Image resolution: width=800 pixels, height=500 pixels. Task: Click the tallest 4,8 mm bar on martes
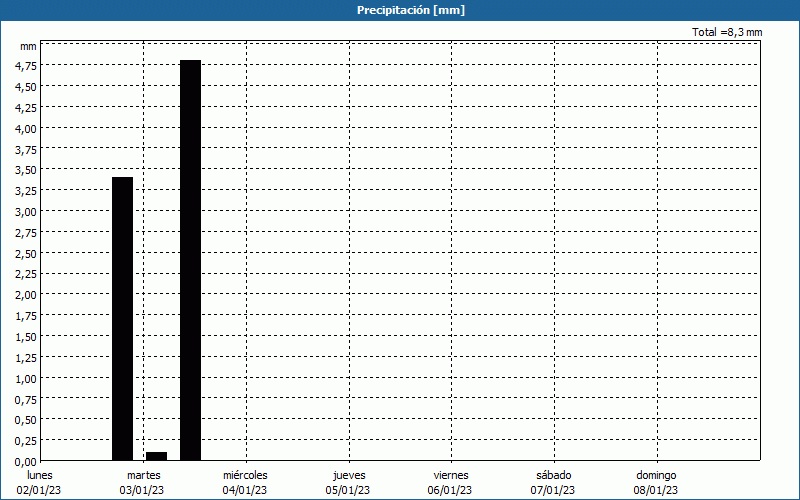tap(190, 260)
